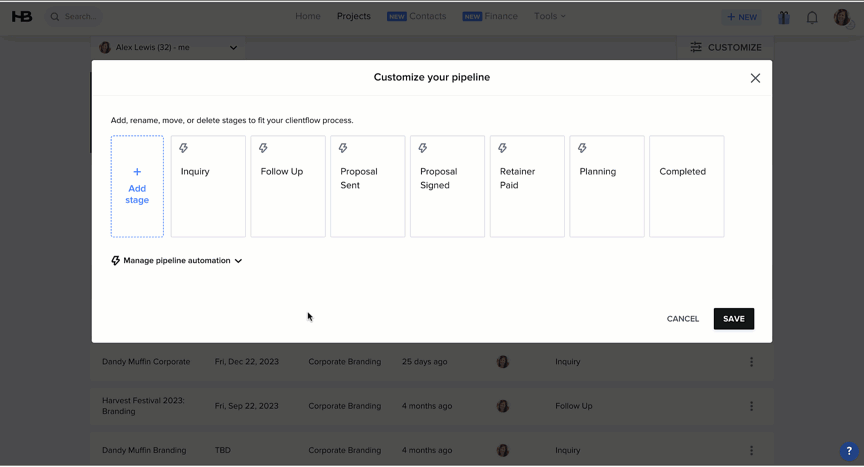Click the bolt icon on Proposal Signed stage
864x467 pixels.
coord(423,148)
